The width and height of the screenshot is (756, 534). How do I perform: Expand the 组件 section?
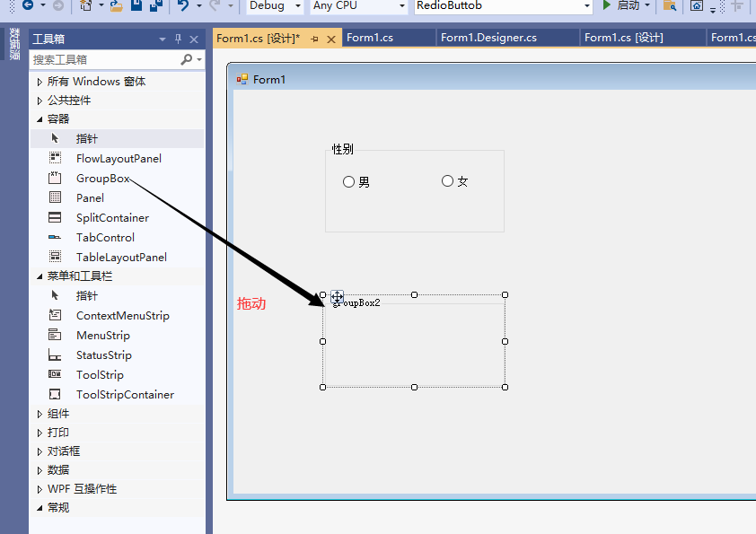[40, 414]
